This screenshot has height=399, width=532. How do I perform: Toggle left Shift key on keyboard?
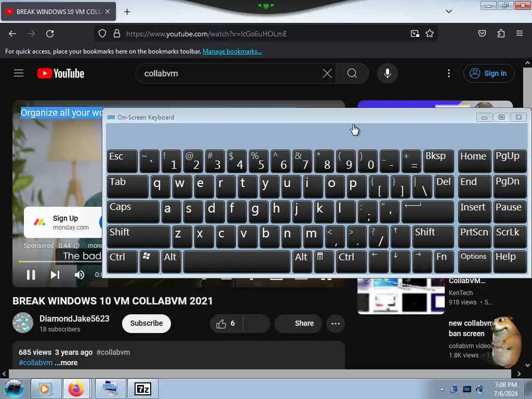coord(138,237)
